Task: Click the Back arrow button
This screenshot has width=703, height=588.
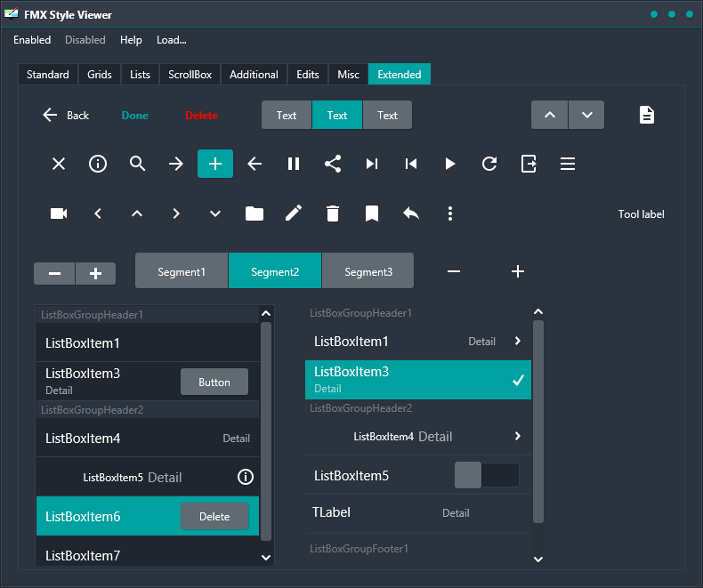Action: [66, 115]
